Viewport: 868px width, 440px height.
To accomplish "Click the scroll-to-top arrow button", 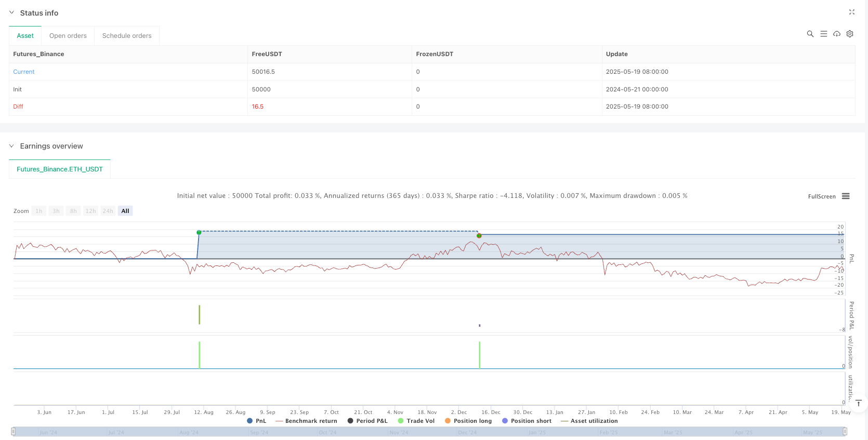I will (858, 404).
